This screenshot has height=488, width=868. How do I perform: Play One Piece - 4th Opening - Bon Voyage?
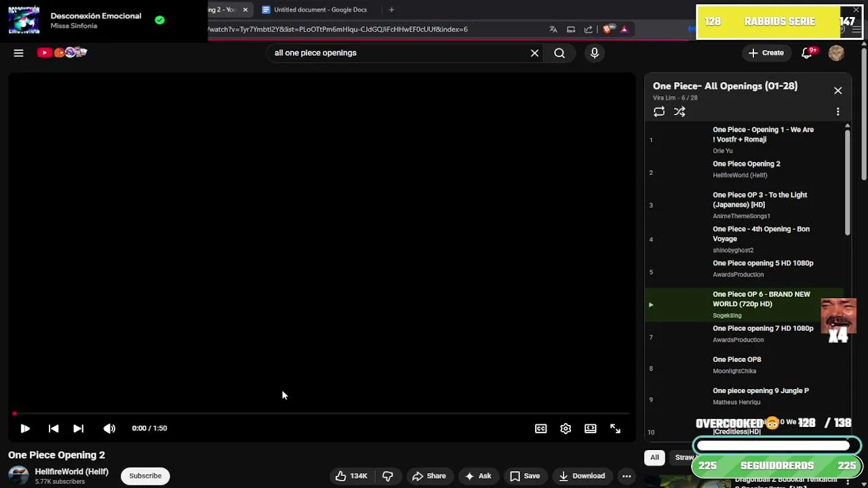(745, 239)
